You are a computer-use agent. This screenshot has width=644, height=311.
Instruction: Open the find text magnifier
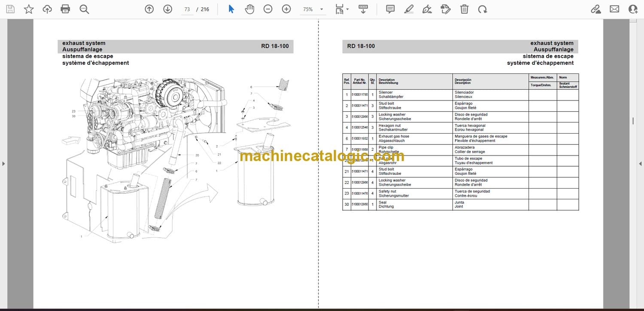point(84,9)
